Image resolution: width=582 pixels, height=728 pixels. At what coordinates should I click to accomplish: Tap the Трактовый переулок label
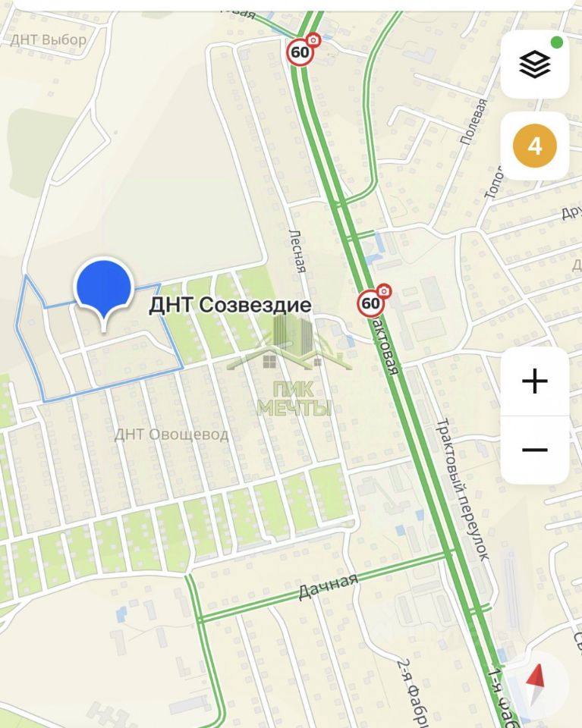(x=463, y=489)
